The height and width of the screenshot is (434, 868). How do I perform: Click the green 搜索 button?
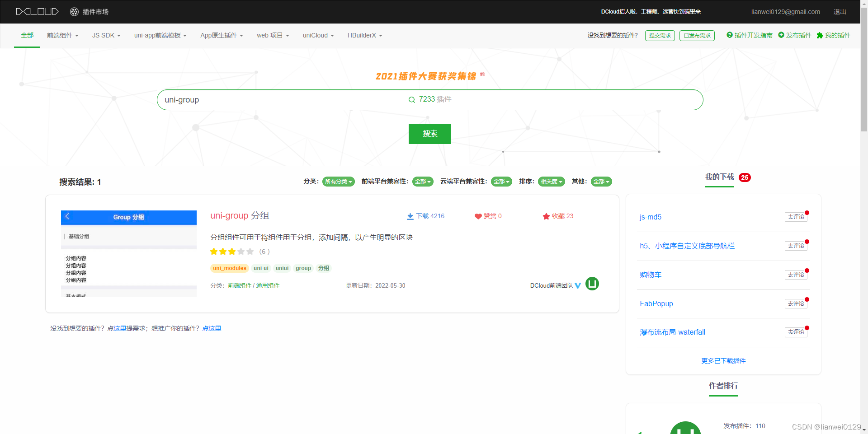pos(430,134)
